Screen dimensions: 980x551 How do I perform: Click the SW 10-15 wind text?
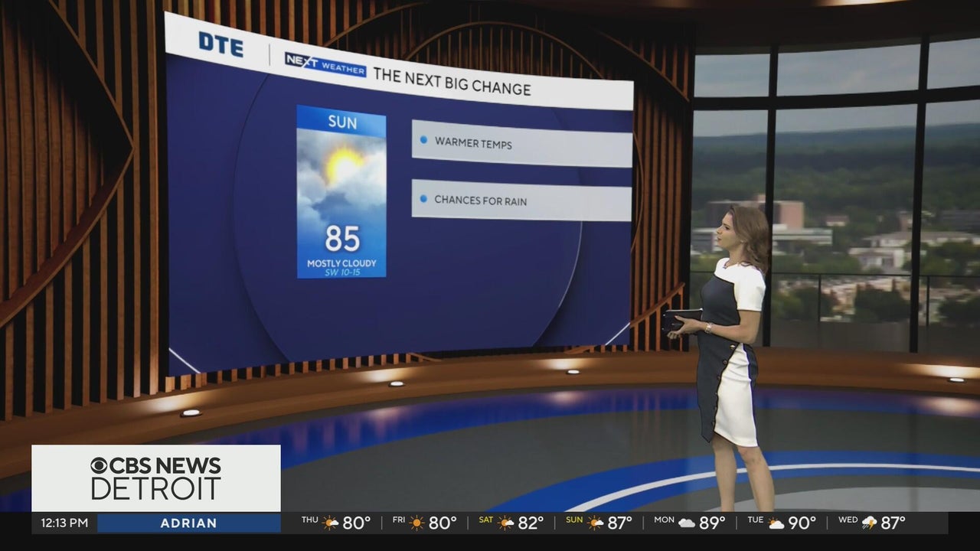click(341, 272)
